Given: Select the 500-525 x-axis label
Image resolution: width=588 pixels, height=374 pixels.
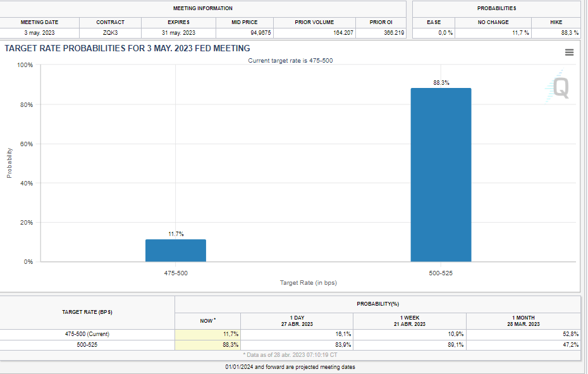Looking at the screenshot, I should click(441, 273).
